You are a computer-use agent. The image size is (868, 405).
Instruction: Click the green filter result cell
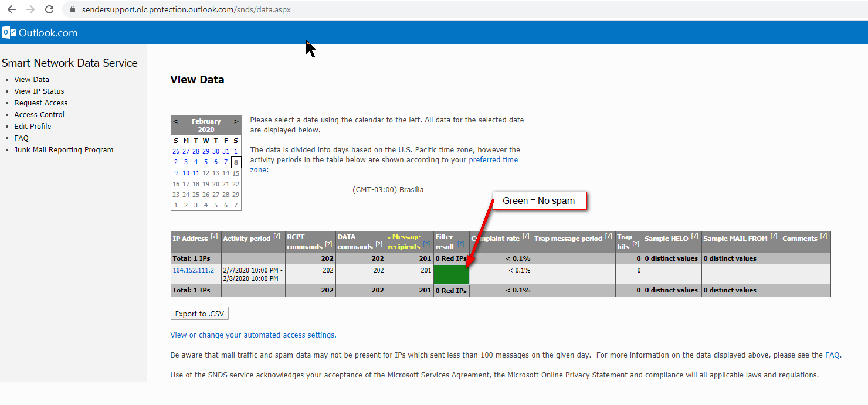pos(451,274)
